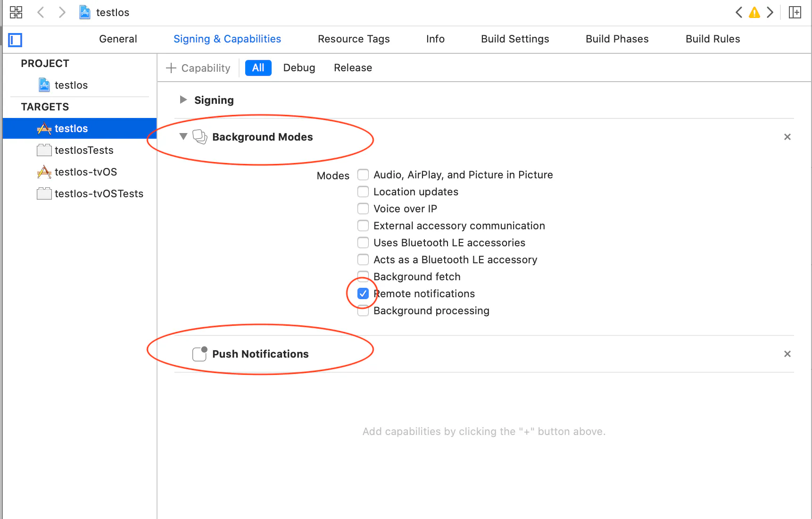Click the yellow warning issue icon
Viewport: 812px width, 519px height.
pyautogui.click(x=754, y=12)
